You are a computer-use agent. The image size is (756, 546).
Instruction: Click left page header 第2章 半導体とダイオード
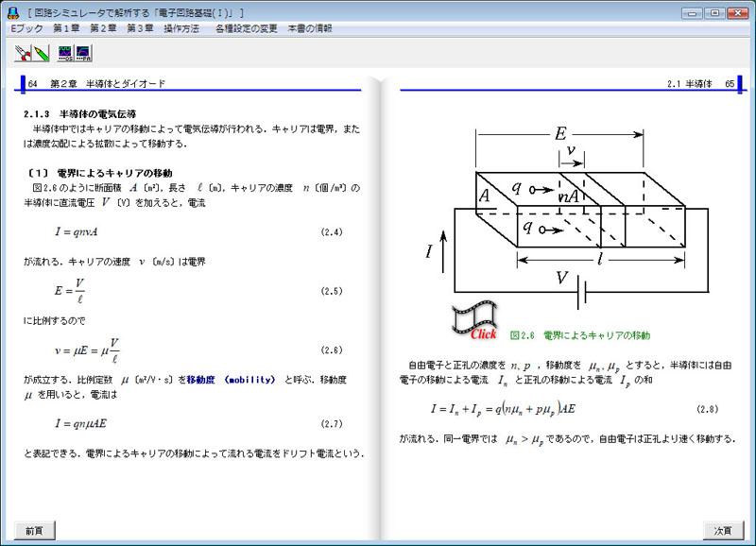(108, 84)
